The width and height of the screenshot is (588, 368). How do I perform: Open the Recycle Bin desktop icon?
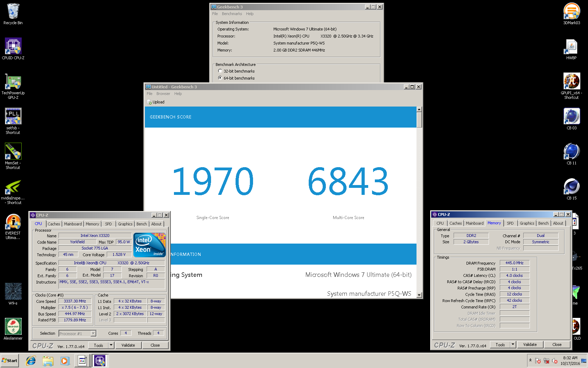coord(13,14)
